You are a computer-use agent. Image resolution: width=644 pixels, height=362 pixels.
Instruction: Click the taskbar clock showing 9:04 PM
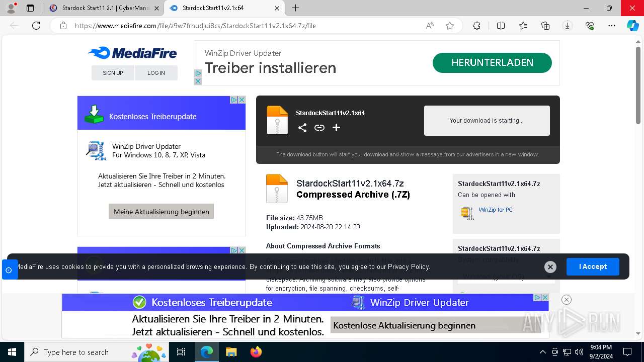click(601, 352)
